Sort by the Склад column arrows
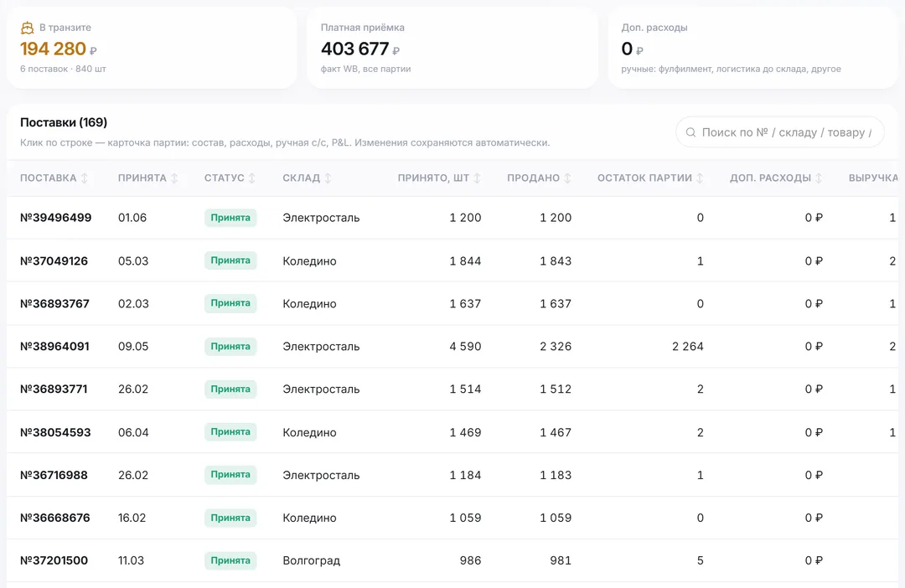Image resolution: width=905 pixels, height=588 pixels. (328, 178)
